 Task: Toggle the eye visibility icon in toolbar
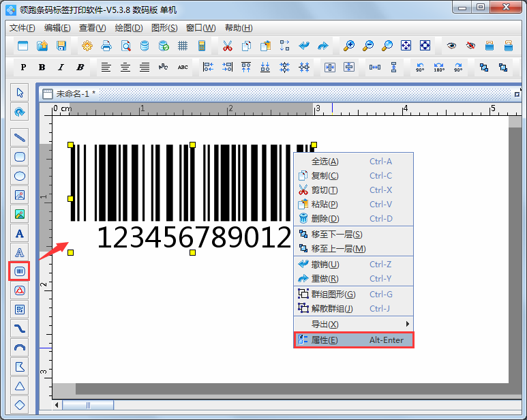451,46
